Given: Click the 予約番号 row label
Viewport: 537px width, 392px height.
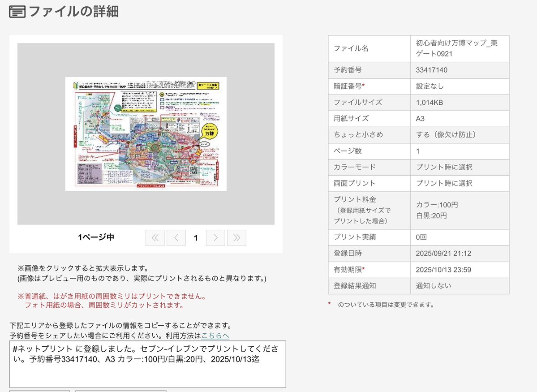Looking at the screenshot, I should click(348, 70).
